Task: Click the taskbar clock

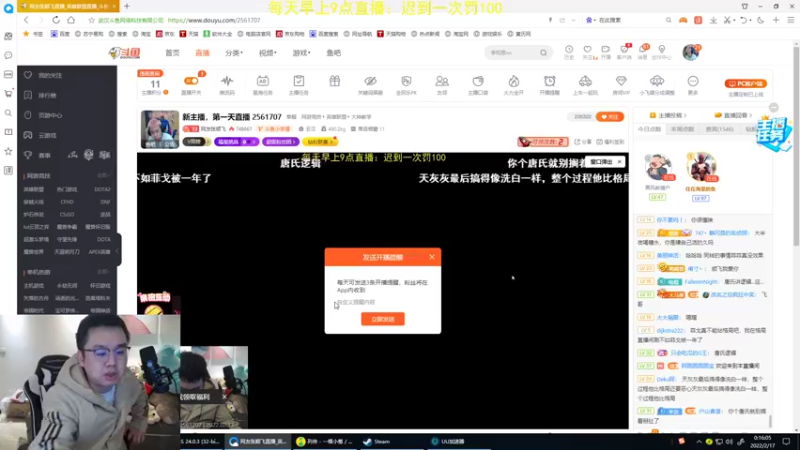Action: tap(762, 442)
